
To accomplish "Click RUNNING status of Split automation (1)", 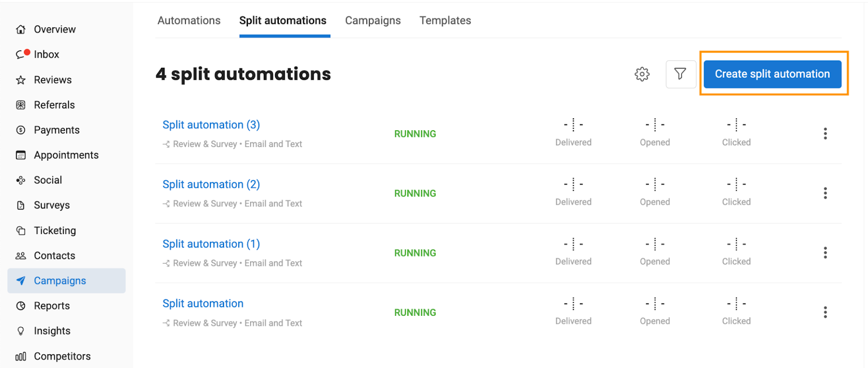I will click(x=415, y=253).
